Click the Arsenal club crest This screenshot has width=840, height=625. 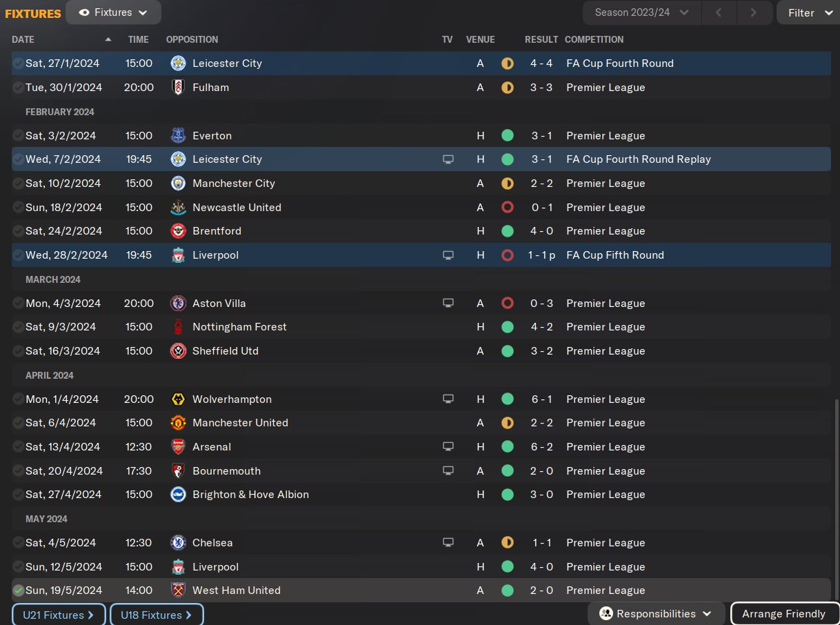click(178, 447)
